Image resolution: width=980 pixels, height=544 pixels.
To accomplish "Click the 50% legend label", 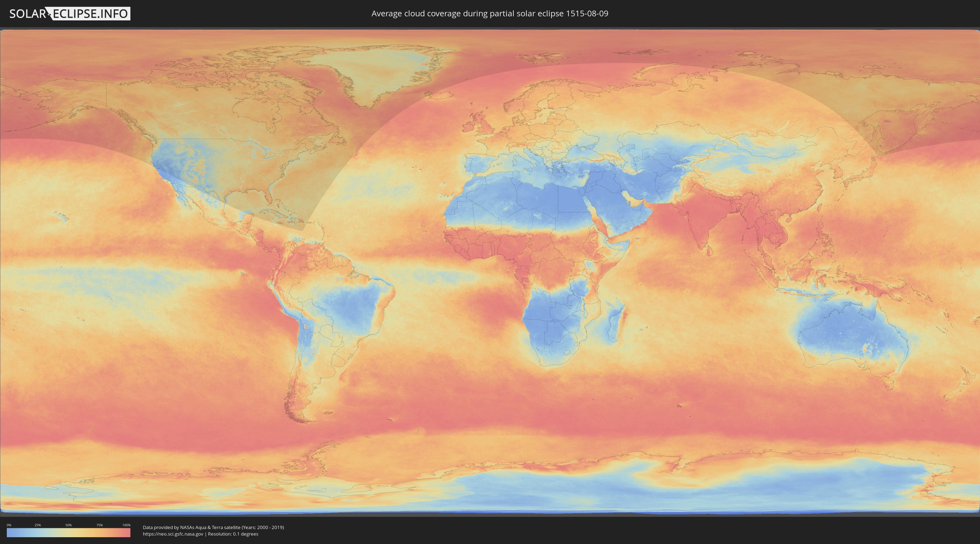I will click(69, 525).
